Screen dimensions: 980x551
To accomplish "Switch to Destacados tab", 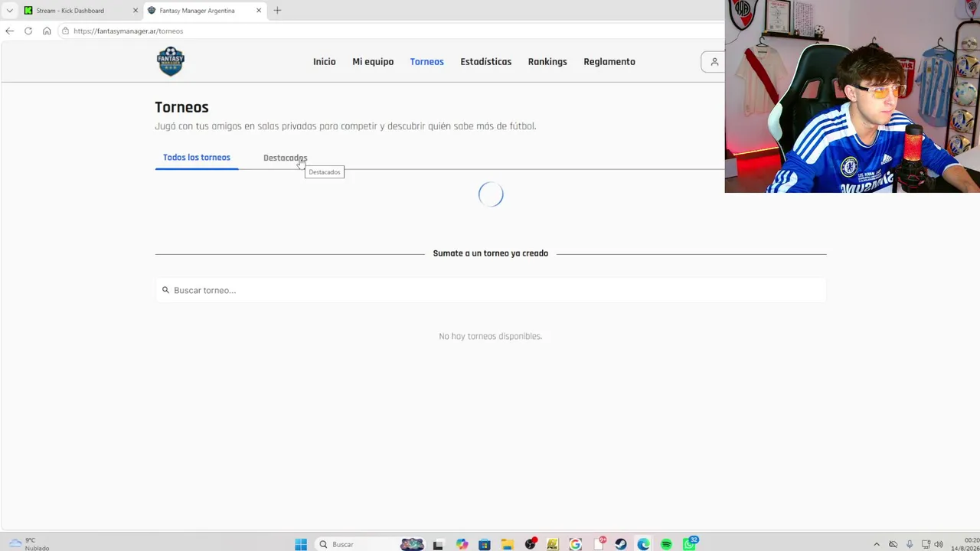I will pyautogui.click(x=285, y=158).
